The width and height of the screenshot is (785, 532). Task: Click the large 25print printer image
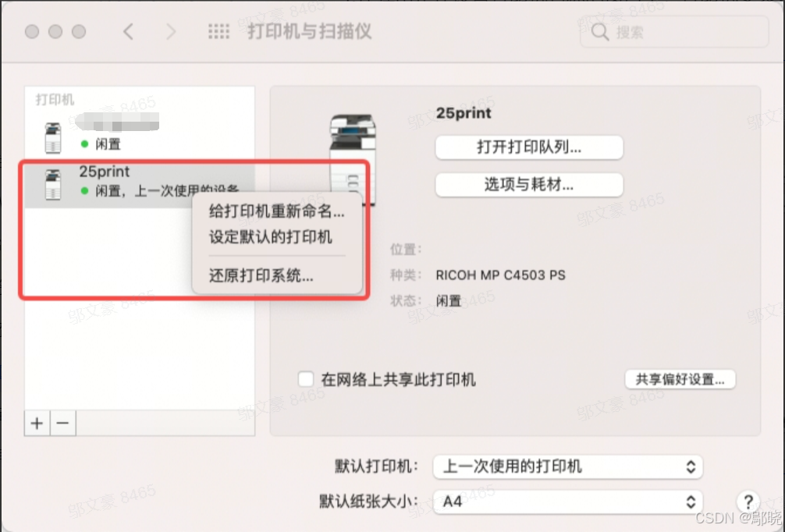(353, 158)
